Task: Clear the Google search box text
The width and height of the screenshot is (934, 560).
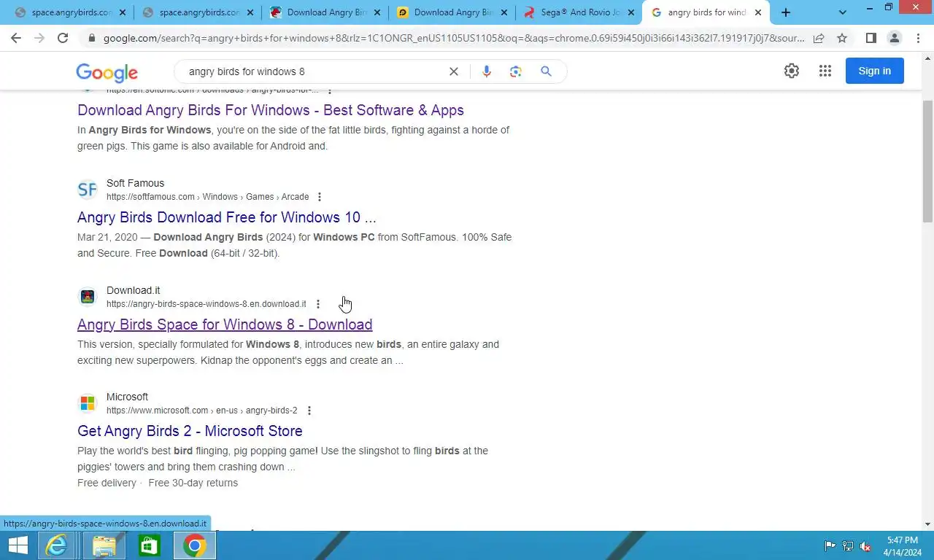Action: pos(453,71)
